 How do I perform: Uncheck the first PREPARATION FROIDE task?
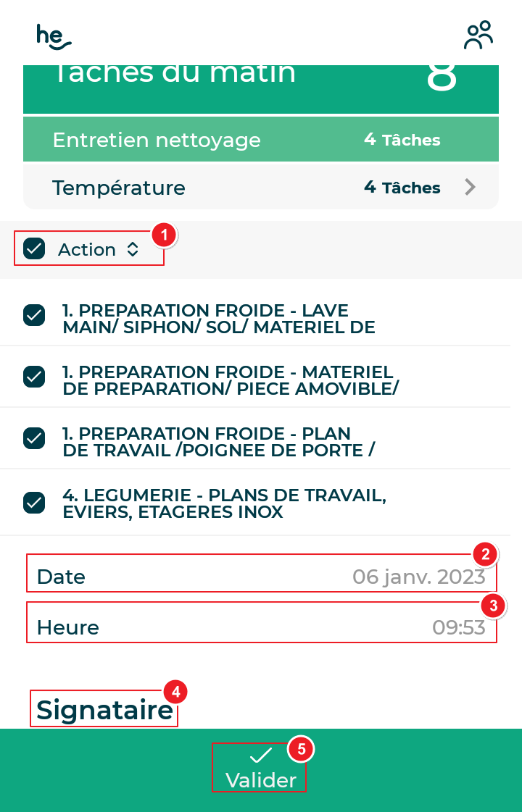tap(33, 314)
